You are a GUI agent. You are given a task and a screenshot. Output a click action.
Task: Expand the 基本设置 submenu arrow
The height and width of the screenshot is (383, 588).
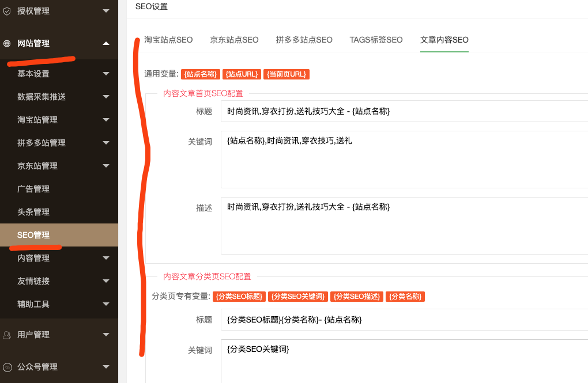[x=106, y=74]
